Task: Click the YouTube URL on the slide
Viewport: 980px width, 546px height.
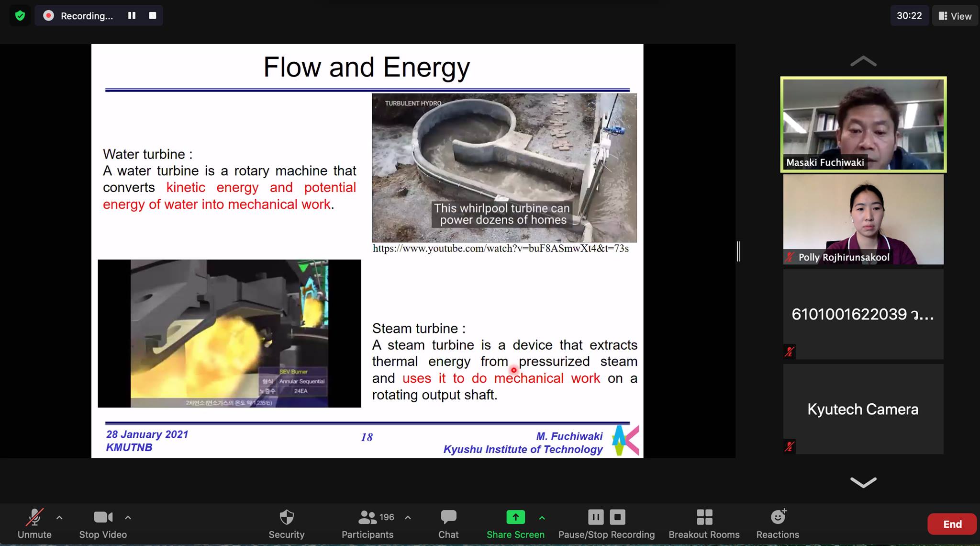Action: click(501, 249)
